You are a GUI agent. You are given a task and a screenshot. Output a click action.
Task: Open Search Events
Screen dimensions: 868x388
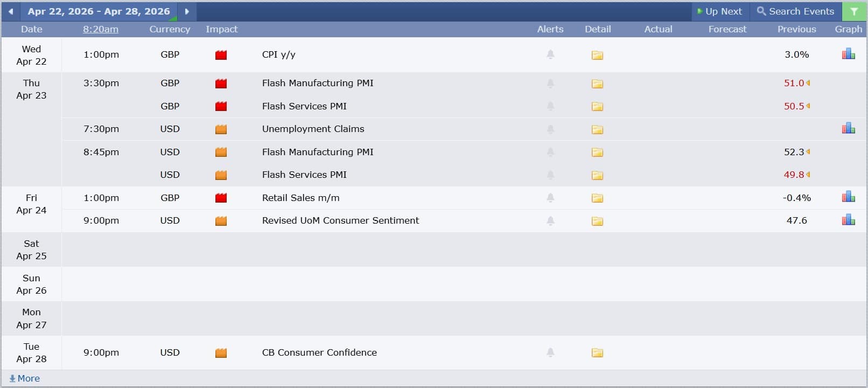[795, 11]
